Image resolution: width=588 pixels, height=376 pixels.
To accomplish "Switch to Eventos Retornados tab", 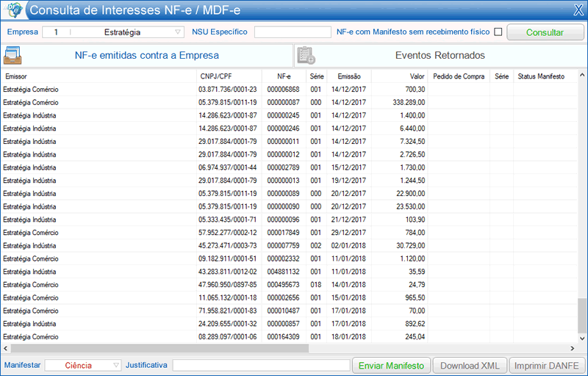I will tap(440, 55).
